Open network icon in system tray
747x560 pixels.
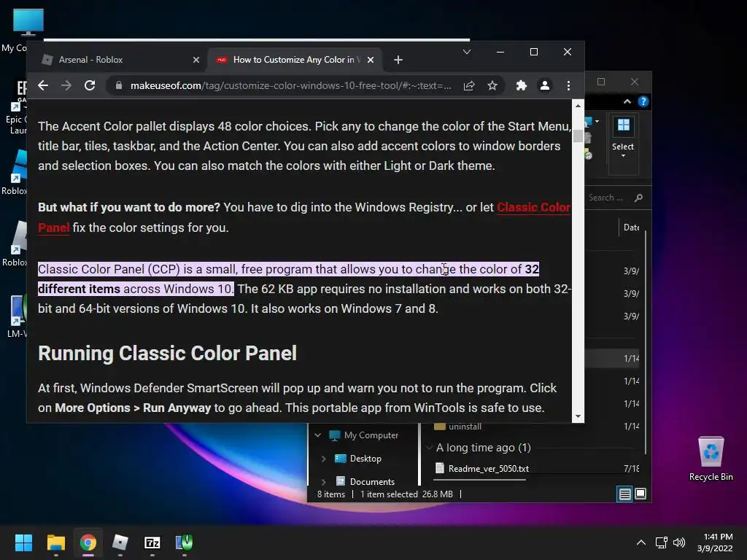(661, 542)
